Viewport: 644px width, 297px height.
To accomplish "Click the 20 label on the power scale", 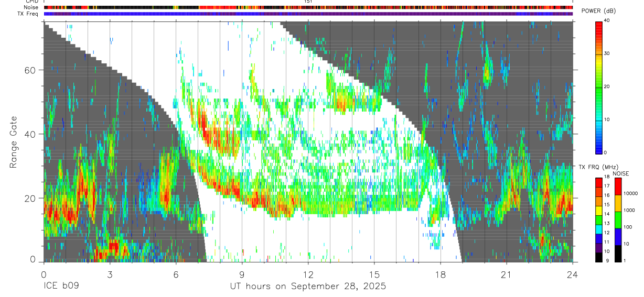I will (x=607, y=87).
